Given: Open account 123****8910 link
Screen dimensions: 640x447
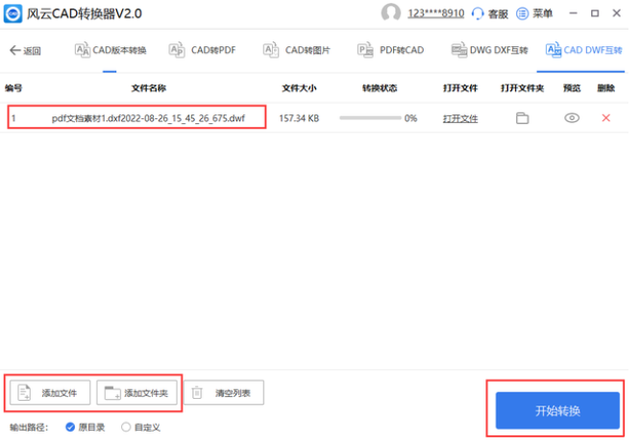Looking at the screenshot, I should [x=436, y=13].
